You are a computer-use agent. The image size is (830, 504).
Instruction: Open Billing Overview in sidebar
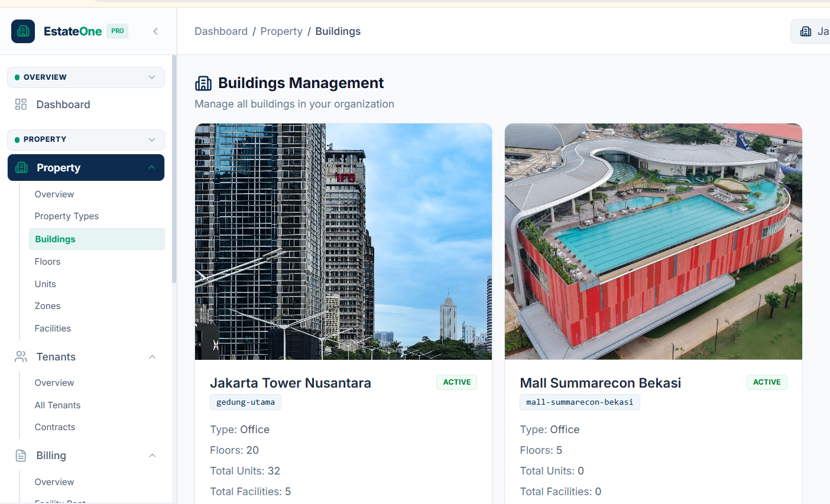54,482
